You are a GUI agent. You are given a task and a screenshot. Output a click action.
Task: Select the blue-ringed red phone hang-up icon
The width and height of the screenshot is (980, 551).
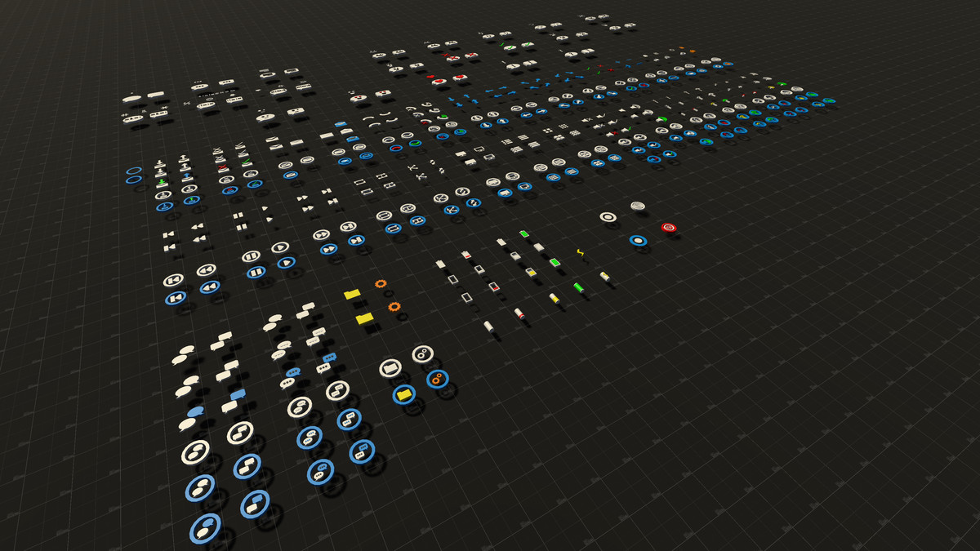396,149
